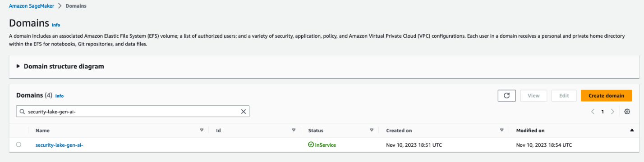The width and height of the screenshot is (644, 162).
Task: Sort by Created on column arrow
Action: point(501,130)
